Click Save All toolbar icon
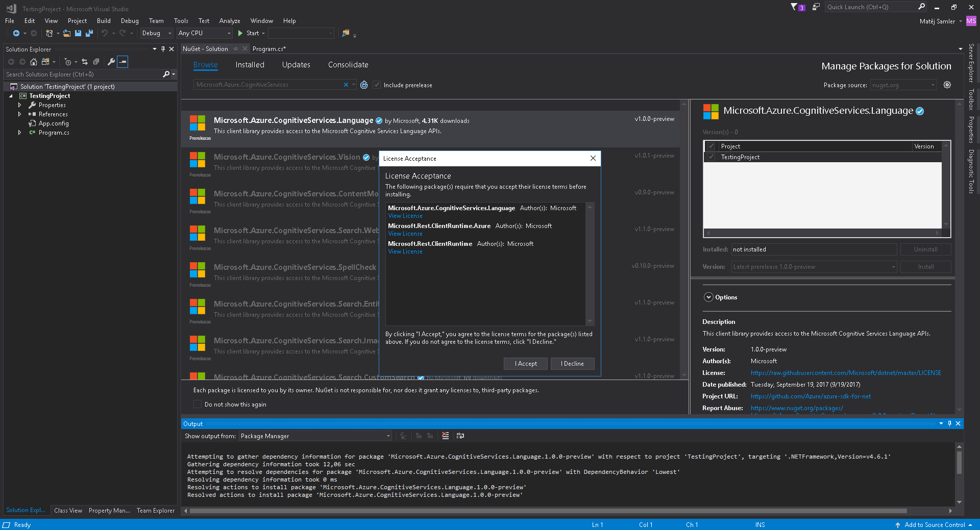Viewport: 980px width, 530px height. (x=89, y=33)
